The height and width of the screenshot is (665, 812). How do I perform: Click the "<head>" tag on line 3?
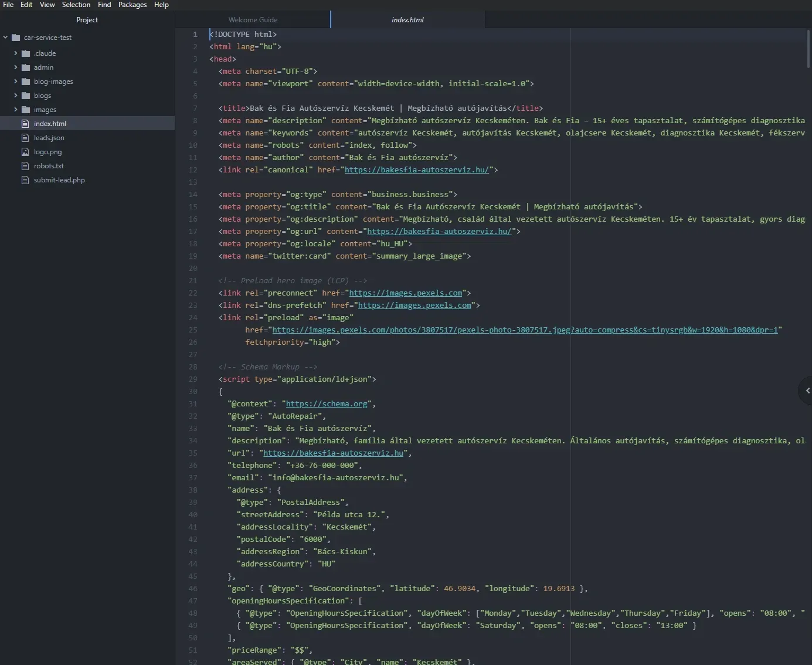point(223,59)
